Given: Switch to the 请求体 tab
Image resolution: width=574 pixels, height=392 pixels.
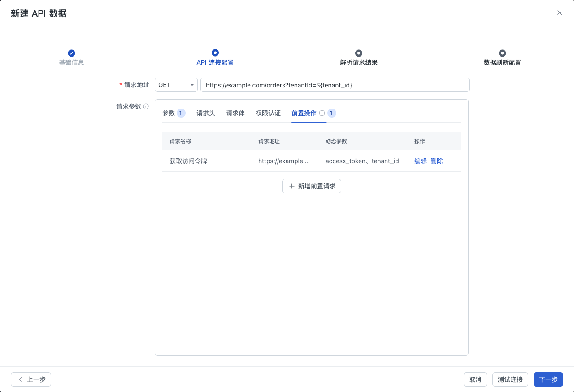Looking at the screenshot, I should pos(235,113).
